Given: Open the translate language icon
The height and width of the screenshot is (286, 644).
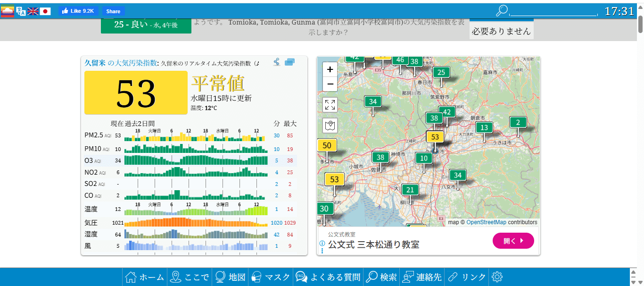Looking at the screenshot, I should [x=21, y=11].
